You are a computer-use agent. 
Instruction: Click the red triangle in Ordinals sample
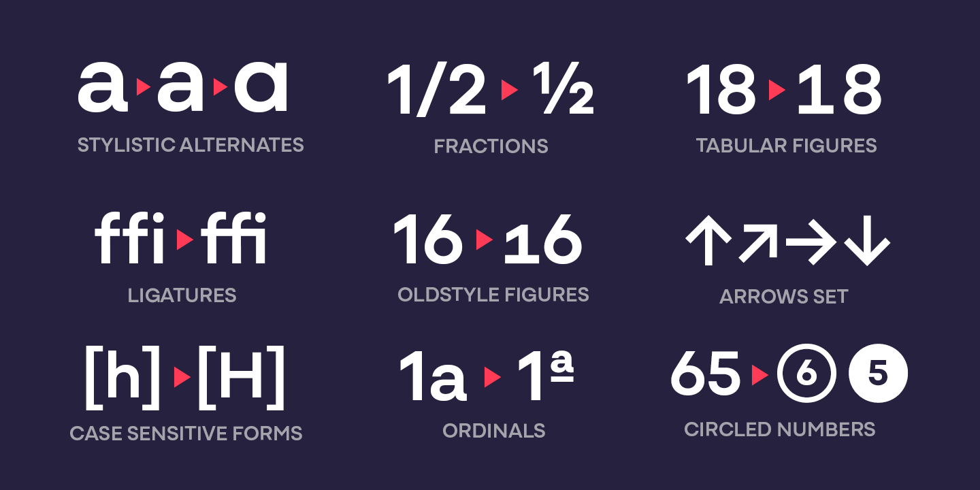tap(492, 377)
